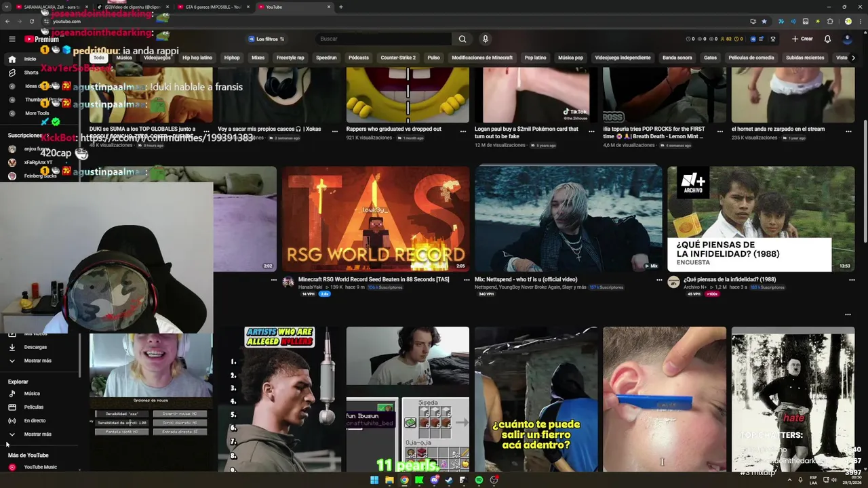Viewport: 868px width, 488px height.
Task: Click the Chrome profile avatar
Action: (848, 21)
